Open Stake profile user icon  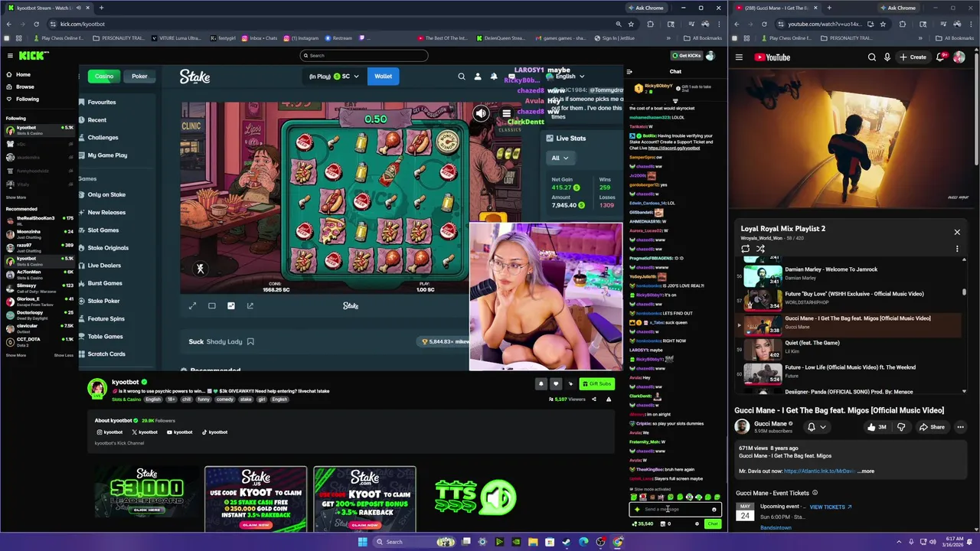[x=477, y=77]
